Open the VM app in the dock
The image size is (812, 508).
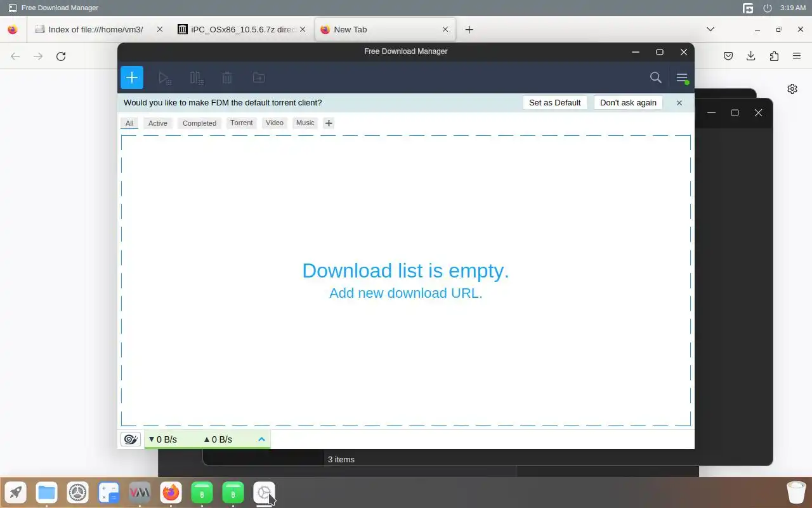[x=140, y=492]
